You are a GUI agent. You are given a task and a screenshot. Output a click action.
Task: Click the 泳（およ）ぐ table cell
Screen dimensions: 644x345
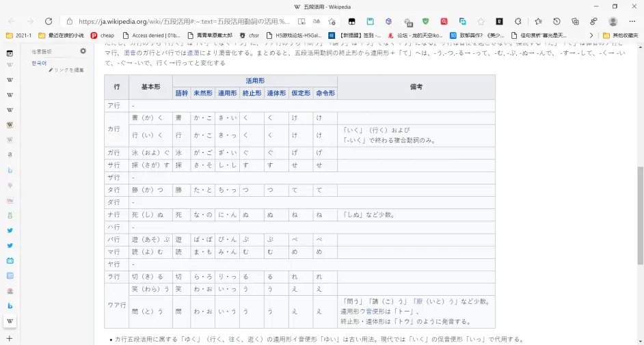150,152
